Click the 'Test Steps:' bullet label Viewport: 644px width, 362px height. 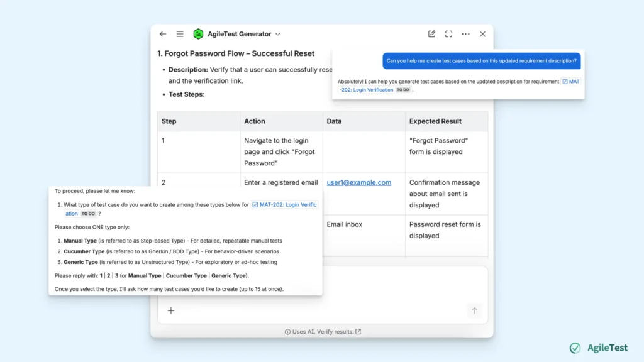[x=186, y=94]
